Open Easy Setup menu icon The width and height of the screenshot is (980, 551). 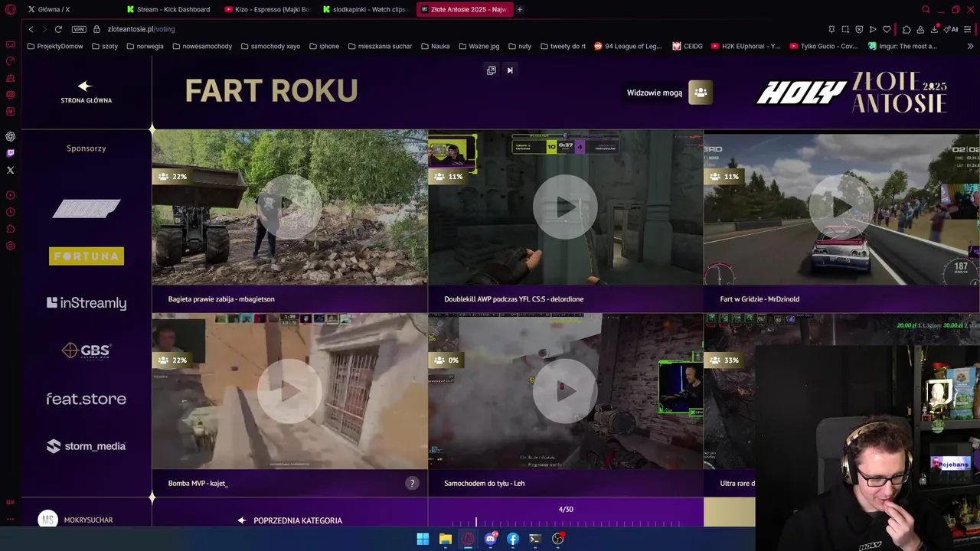(968, 29)
